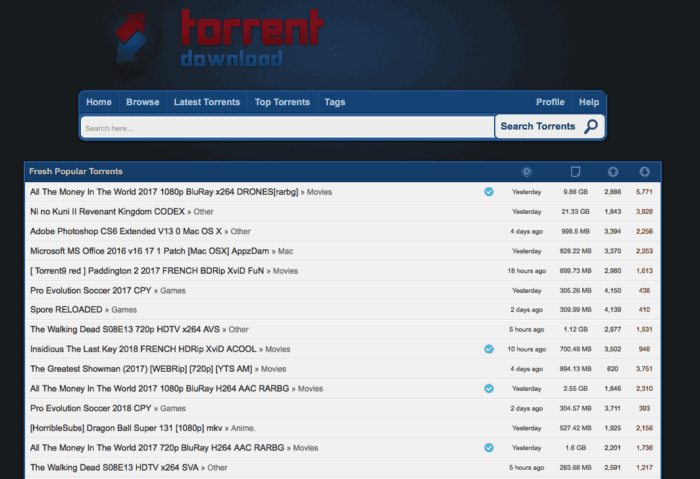Image resolution: width=700 pixels, height=479 pixels.
Task: Click the 527.42 MB size value
Action: 575,428
